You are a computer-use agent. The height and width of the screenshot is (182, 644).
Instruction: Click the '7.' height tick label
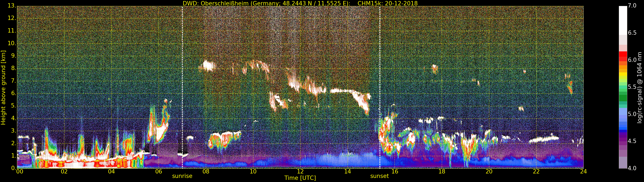[x=14, y=81]
